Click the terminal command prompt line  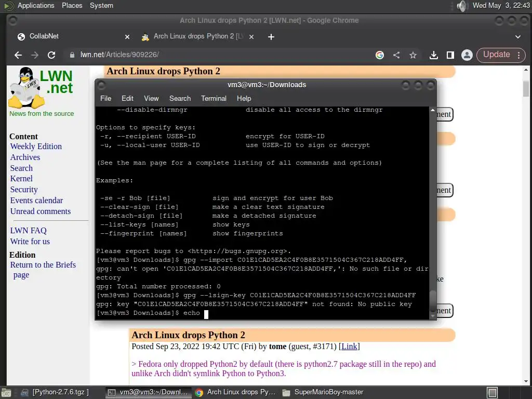262,313
